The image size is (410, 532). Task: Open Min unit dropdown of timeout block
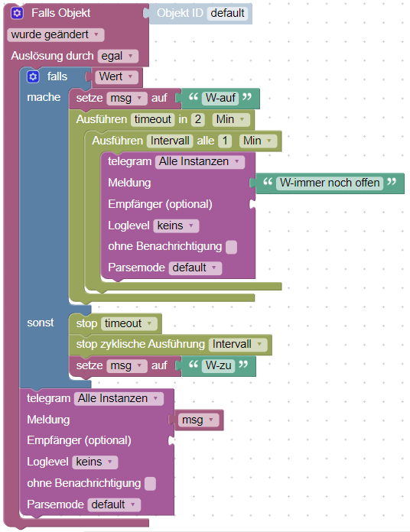tap(231, 119)
